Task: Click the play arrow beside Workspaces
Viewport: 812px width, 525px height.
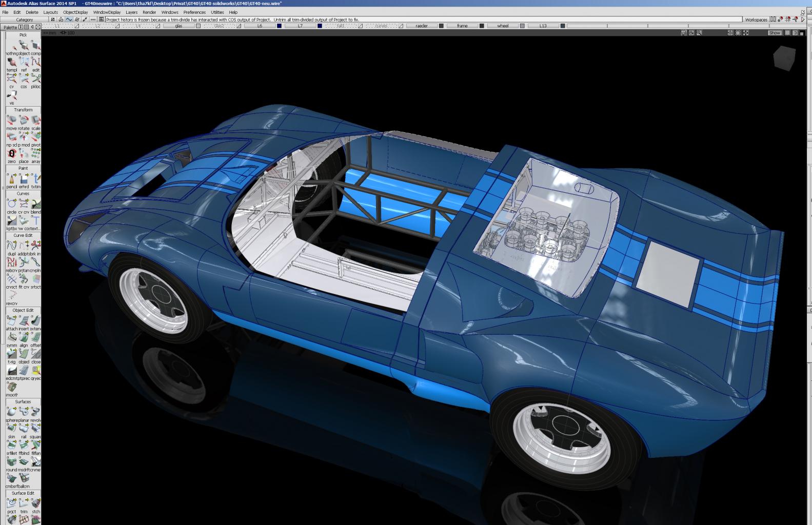Action: [x=803, y=19]
